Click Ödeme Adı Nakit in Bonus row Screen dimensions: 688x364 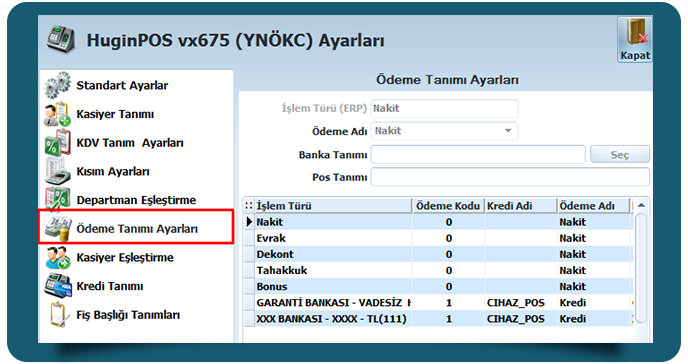click(595, 286)
